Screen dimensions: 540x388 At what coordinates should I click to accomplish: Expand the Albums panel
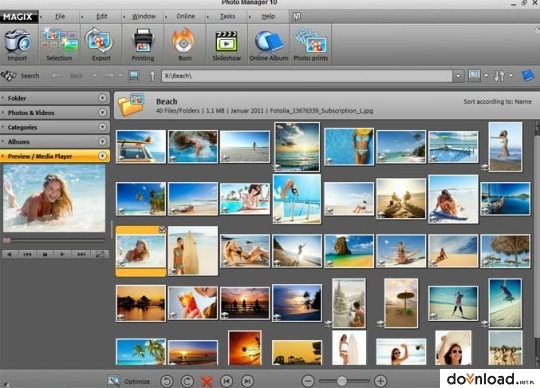coord(102,141)
